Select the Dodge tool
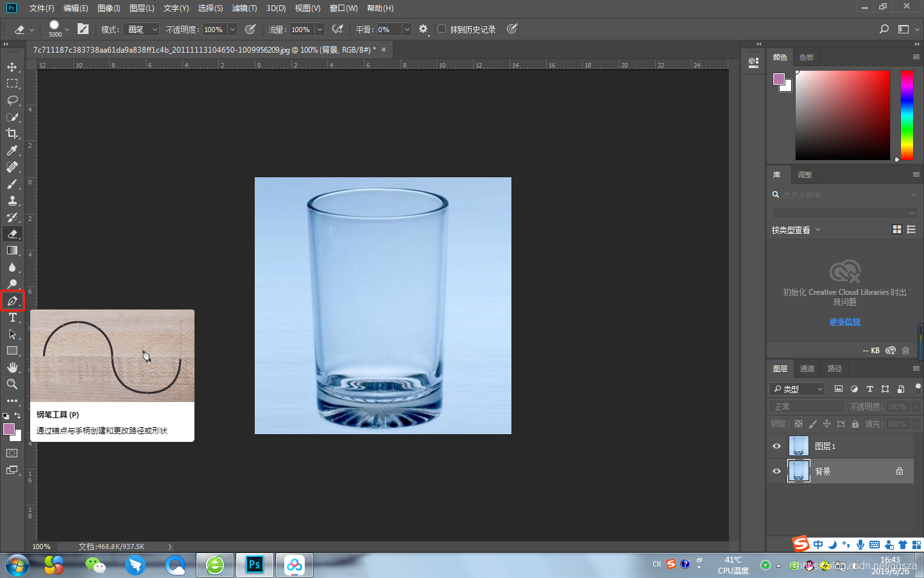This screenshot has height=578, width=924. click(12, 284)
